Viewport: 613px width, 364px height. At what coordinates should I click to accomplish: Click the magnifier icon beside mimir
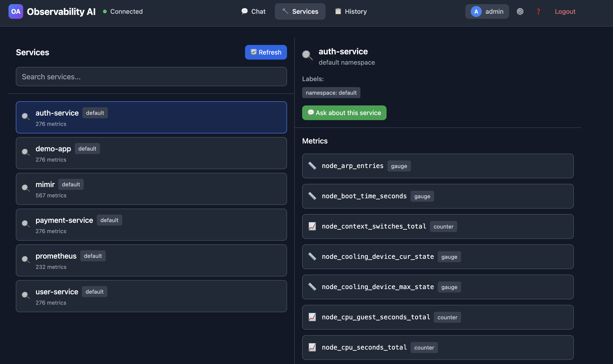pyautogui.click(x=26, y=188)
